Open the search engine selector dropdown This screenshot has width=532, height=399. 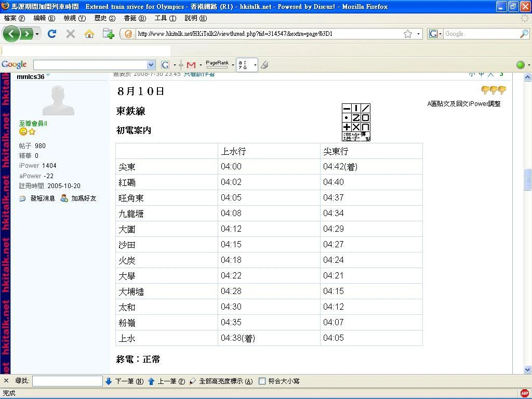click(435, 34)
